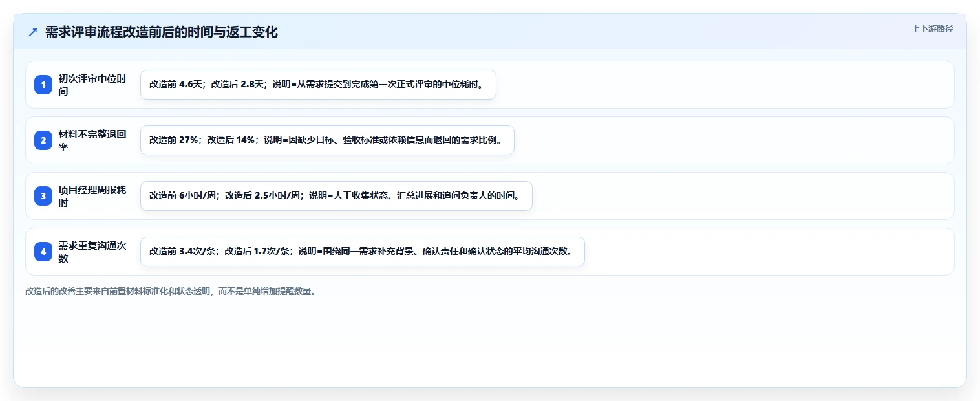Click number badge 4 for 需求重复沟通次数
Image resolution: width=980 pixels, height=401 pixels.
point(43,252)
